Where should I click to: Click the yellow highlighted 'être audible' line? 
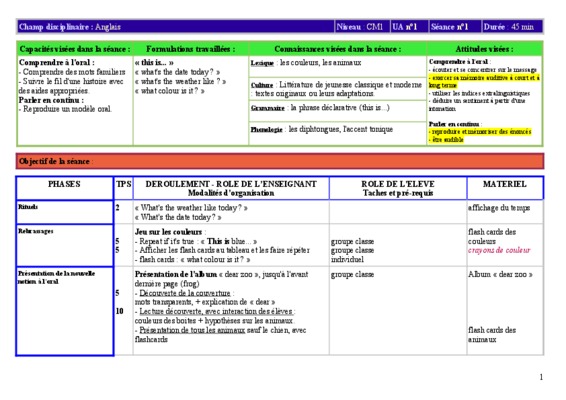click(x=446, y=140)
